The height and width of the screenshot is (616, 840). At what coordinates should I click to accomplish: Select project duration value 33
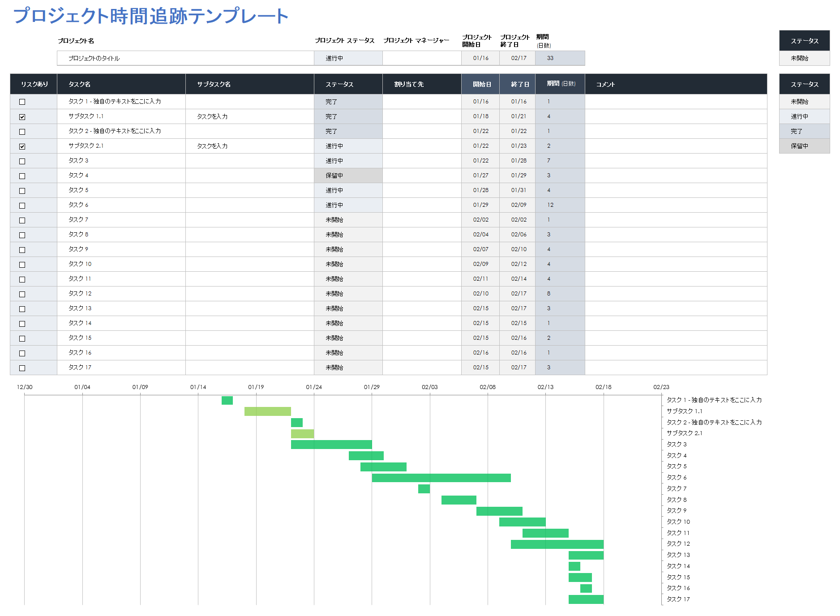pyautogui.click(x=560, y=58)
